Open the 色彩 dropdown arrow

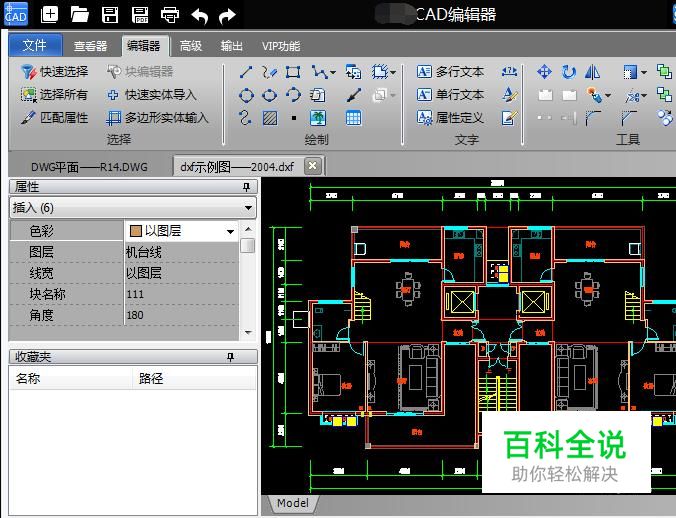230,231
